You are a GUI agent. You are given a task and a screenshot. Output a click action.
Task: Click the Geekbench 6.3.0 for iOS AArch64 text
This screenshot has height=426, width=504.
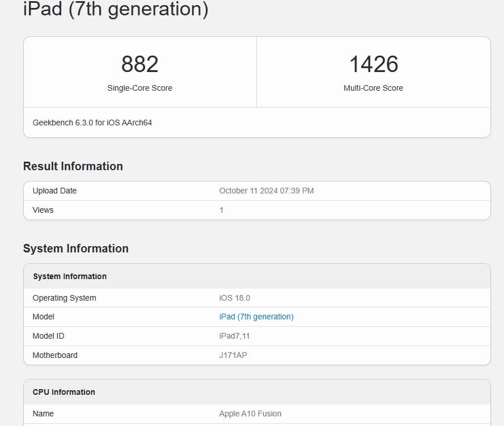(92, 123)
